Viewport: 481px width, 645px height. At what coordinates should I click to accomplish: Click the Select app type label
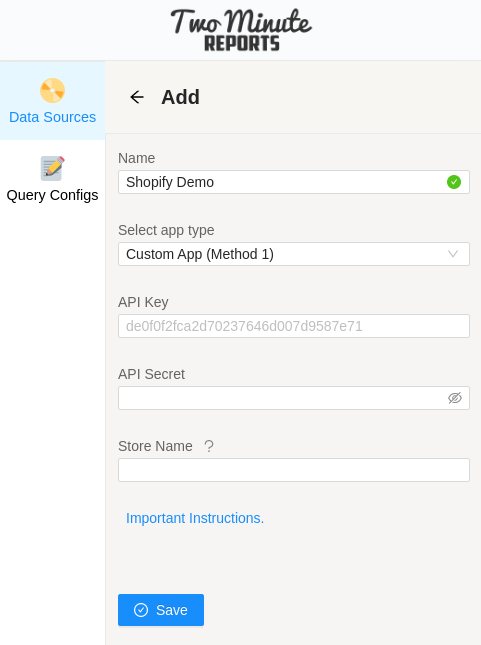coord(166,230)
